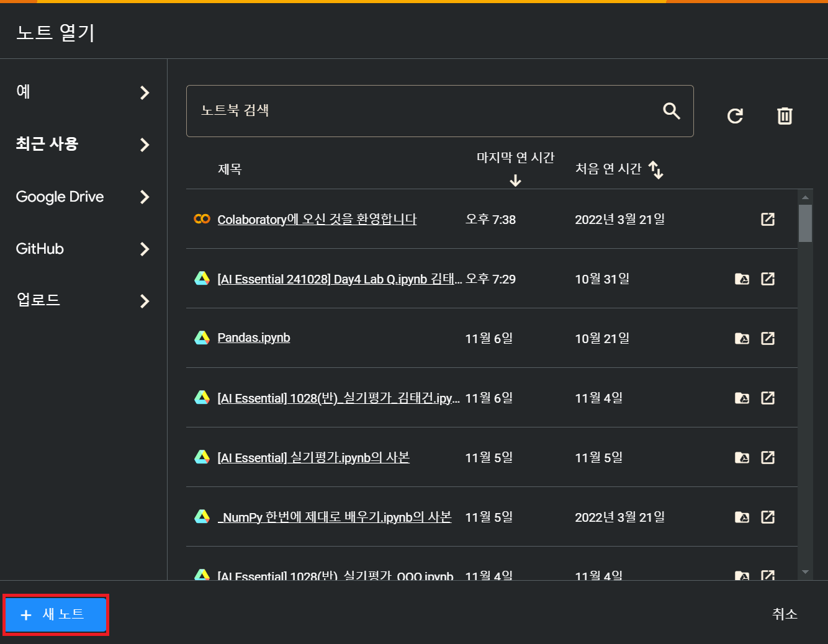Select the 최근 사용 tab
828x644 pixels.
tap(47, 144)
